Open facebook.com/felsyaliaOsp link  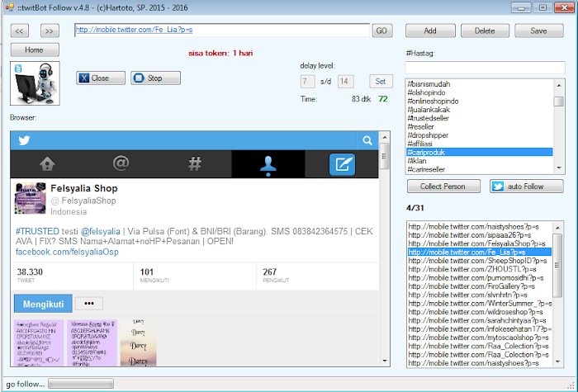pos(67,252)
